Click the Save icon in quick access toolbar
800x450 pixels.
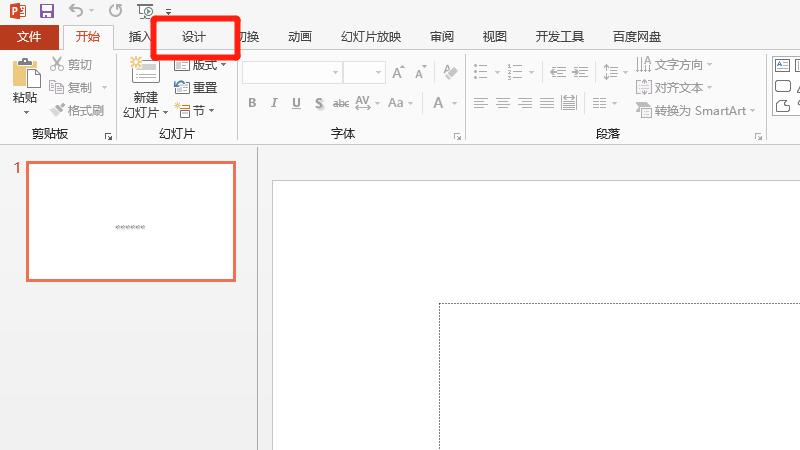point(47,11)
